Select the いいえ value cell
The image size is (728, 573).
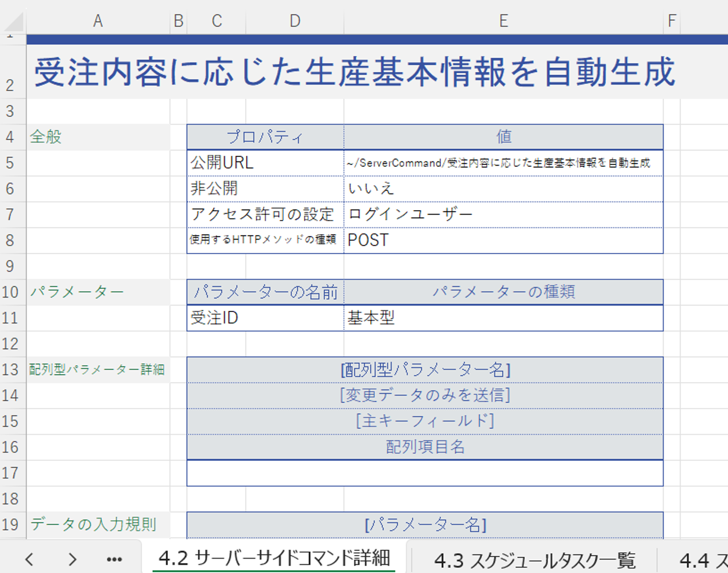click(503, 189)
